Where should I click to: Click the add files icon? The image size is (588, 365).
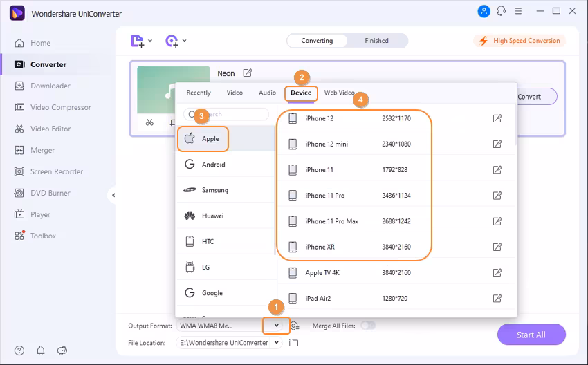point(137,41)
